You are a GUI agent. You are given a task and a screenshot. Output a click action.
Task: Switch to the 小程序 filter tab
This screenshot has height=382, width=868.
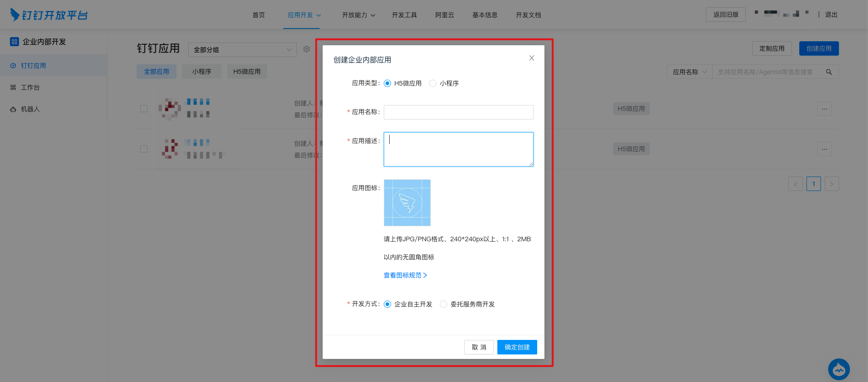202,72
